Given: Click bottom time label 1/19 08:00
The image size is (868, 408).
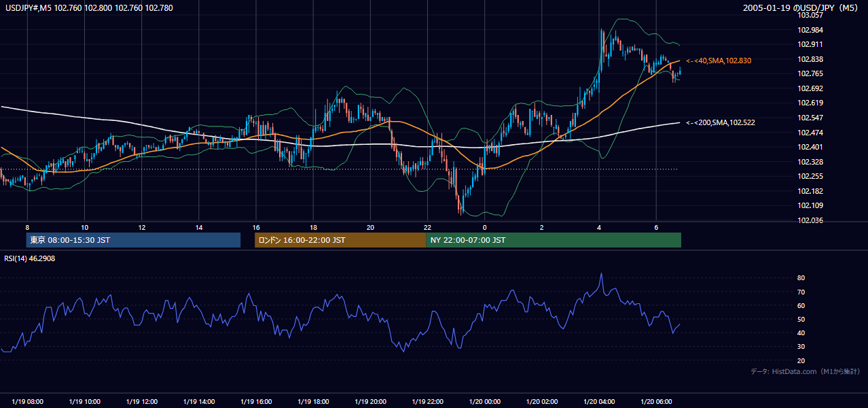Looking at the screenshot, I should 27,401.
